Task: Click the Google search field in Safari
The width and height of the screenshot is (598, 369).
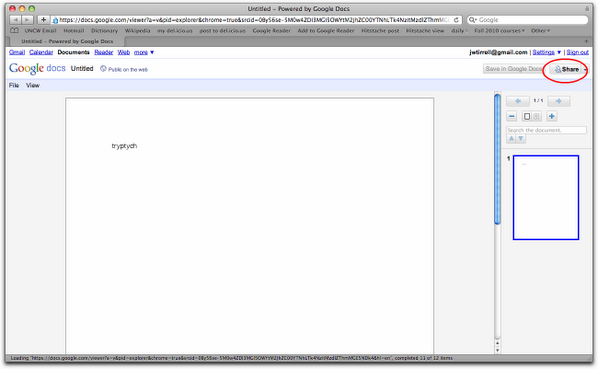Action: click(528, 20)
